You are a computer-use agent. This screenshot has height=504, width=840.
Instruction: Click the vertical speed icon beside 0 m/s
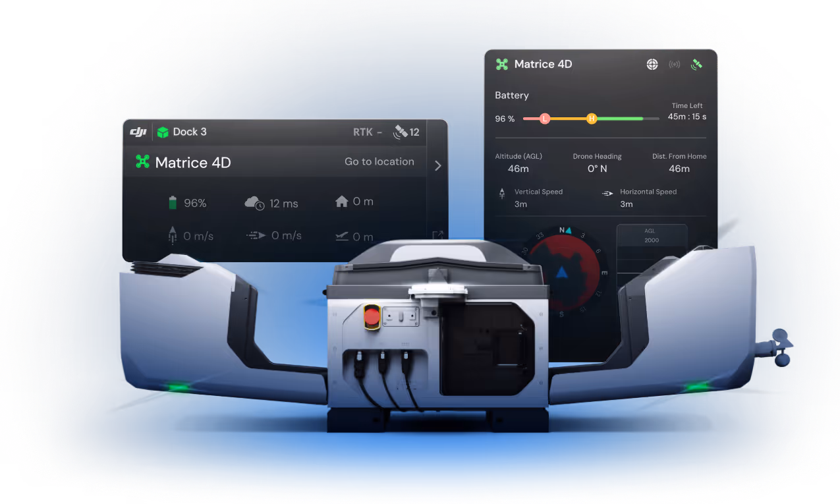173,235
